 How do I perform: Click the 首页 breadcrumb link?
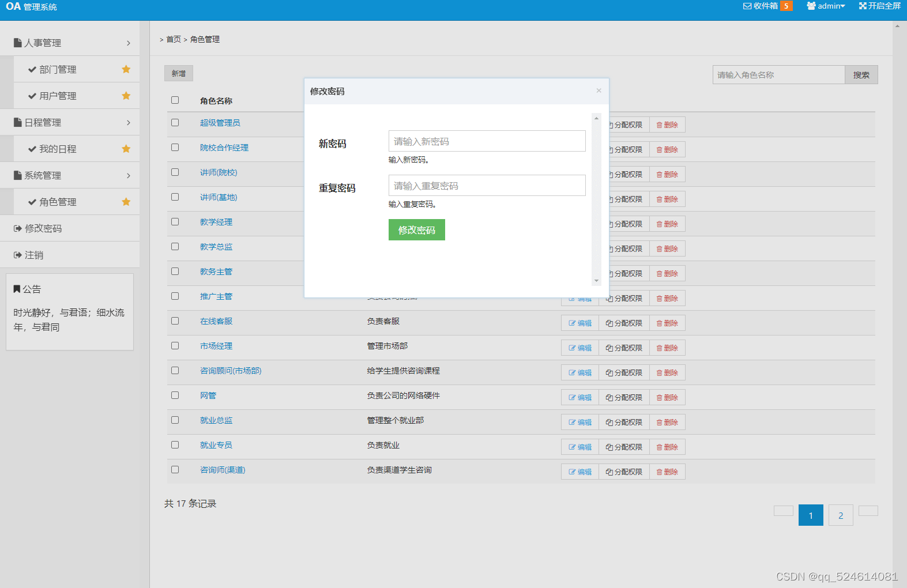click(174, 39)
